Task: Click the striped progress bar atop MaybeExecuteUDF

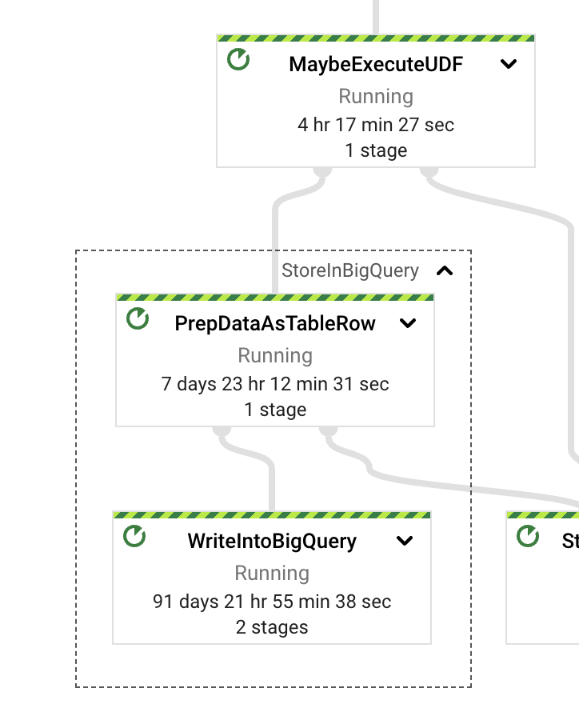Action: 376,38
